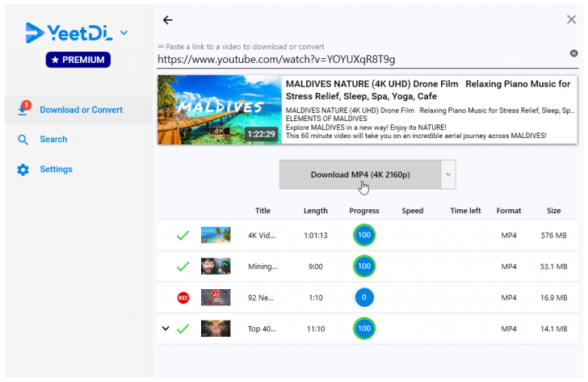
Task: Click the 1:01:13 length cell
Action: click(x=315, y=236)
